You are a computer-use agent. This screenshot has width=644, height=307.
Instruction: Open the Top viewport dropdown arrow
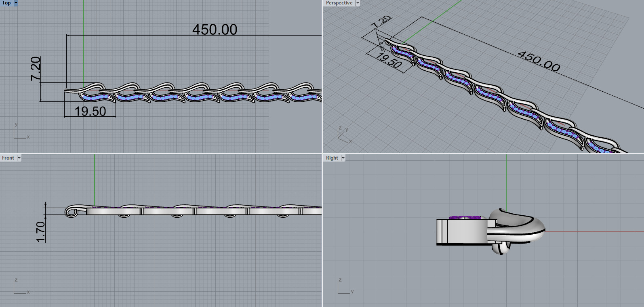[16, 3]
